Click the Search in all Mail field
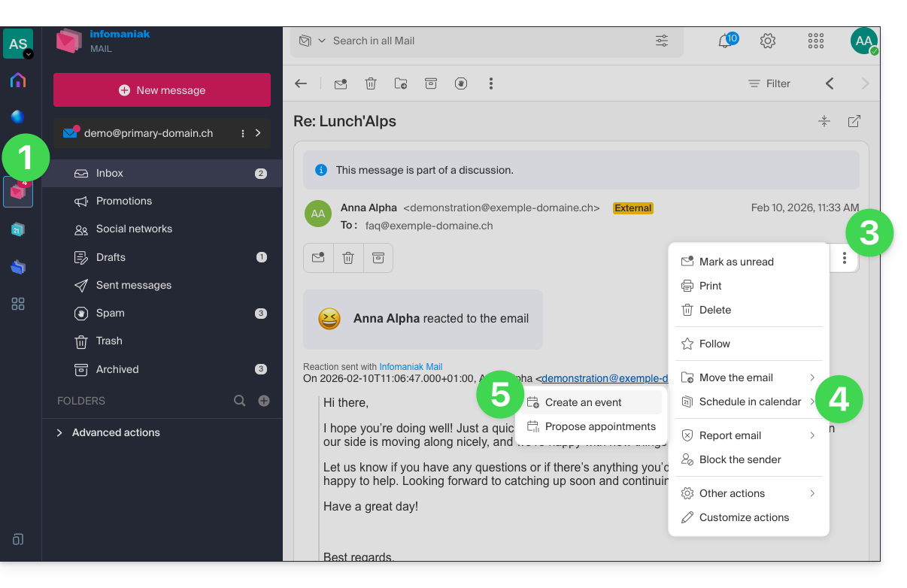This screenshot has width=907, height=588. [487, 41]
